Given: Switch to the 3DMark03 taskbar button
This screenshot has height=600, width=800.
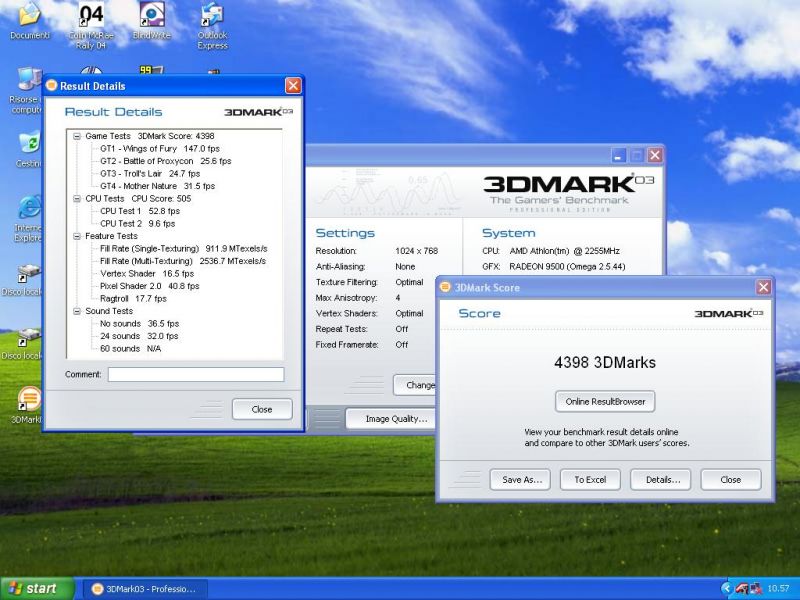Looking at the screenshot, I should [x=144, y=589].
